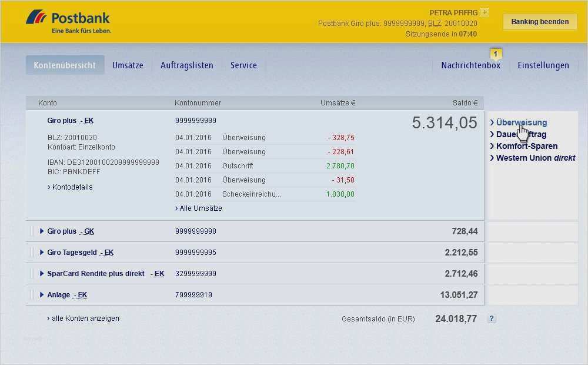Click the Gesamtsaldo total 24.018,77

pyautogui.click(x=456, y=319)
